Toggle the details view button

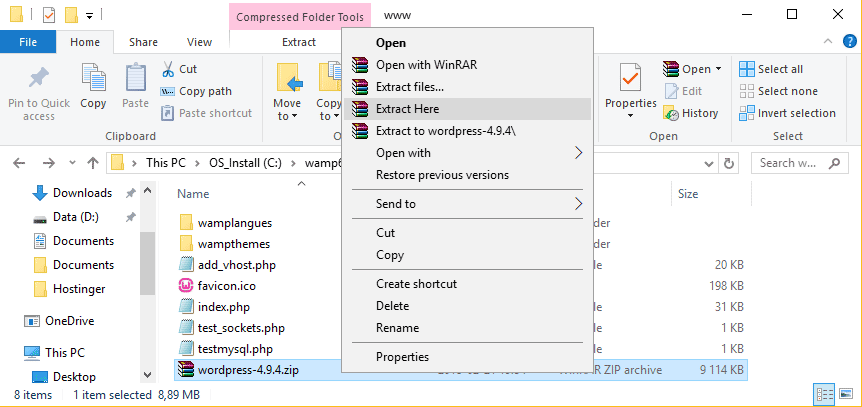[823, 393]
